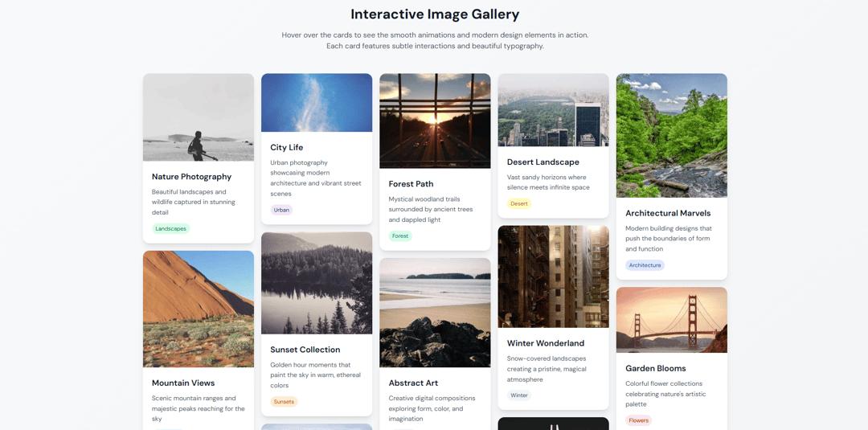Click the Architectural Marvels green waterfall image
The image size is (868, 430).
point(671,136)
